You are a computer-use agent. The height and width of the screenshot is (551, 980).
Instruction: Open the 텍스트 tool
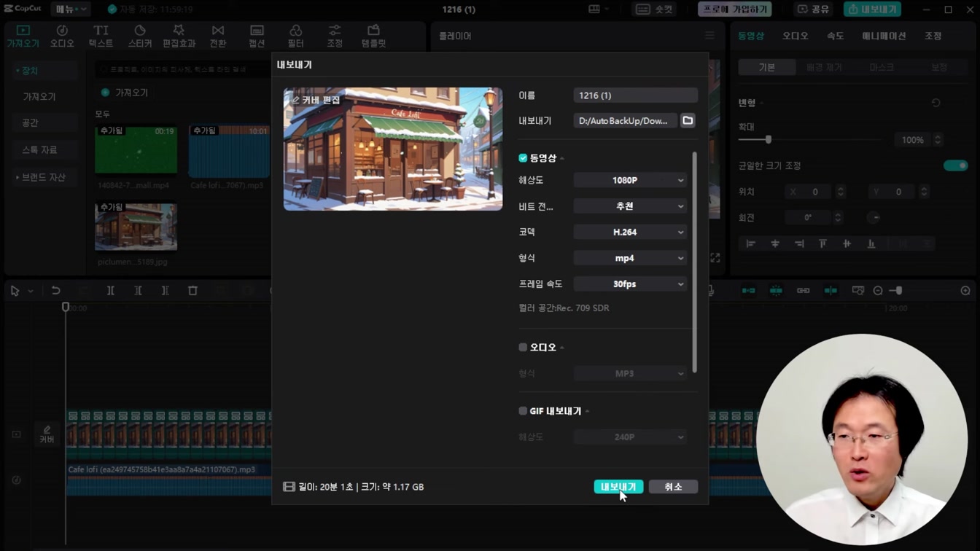click(x=101, y=36)
